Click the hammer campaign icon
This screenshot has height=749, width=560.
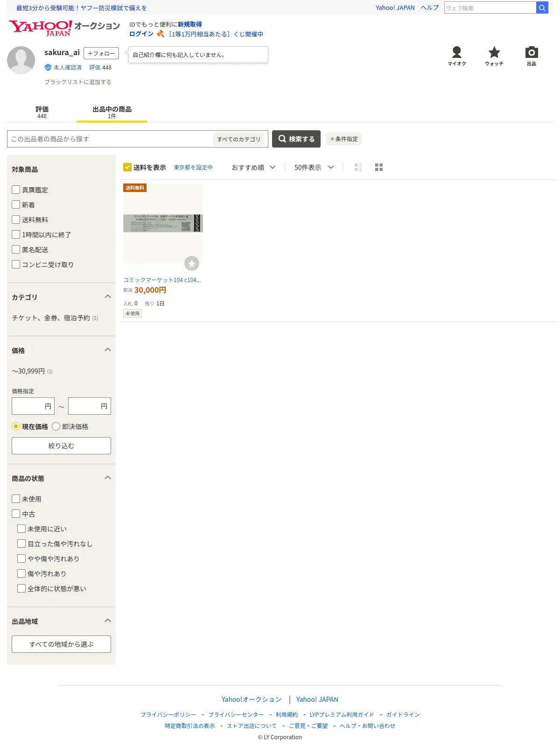[161, 34]
